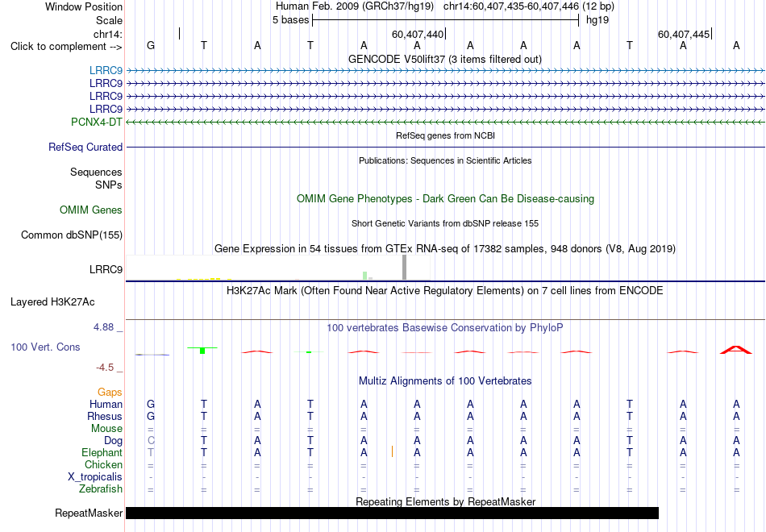Screen dimensions: 766x532
Task: Click the "5 bases" scale bar text
Action: point(290,20)
